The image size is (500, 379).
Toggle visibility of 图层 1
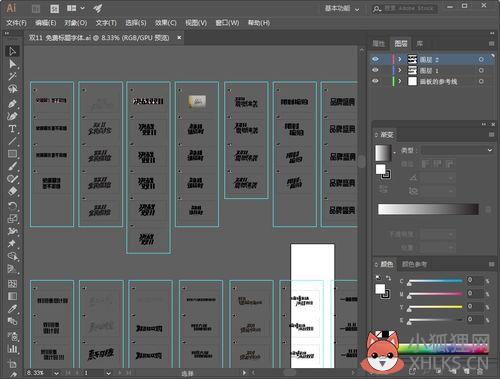coord(375,70)
